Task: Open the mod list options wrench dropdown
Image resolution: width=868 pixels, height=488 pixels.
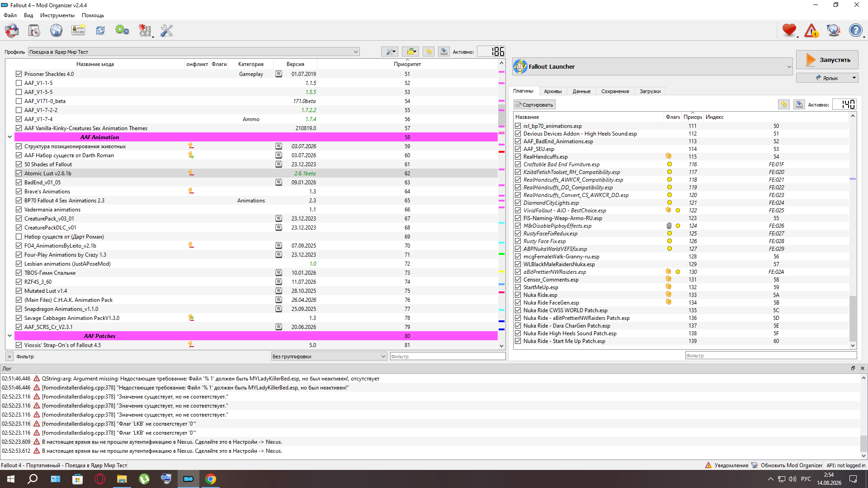Action: [389, 52]
